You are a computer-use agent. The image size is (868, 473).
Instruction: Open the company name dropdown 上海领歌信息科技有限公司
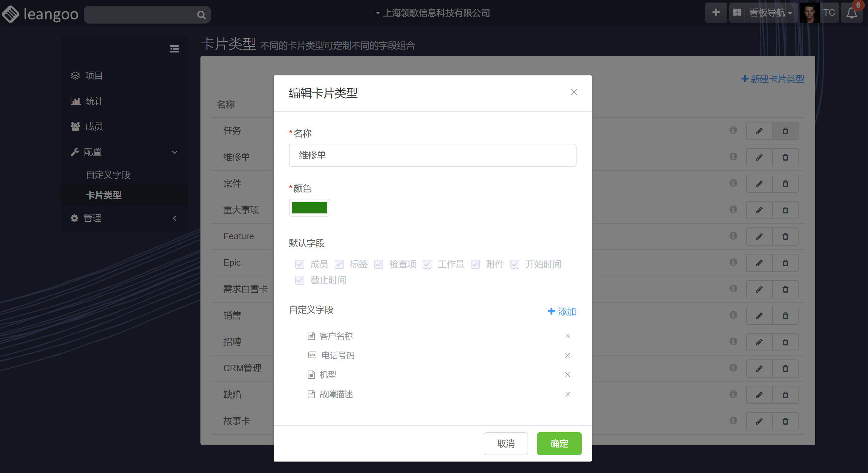[433, 13]
